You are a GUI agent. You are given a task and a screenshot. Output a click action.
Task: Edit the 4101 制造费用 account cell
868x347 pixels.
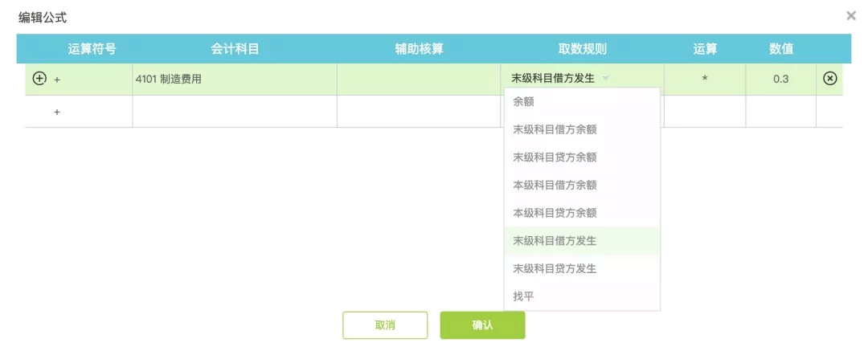[x=235, y=80]
